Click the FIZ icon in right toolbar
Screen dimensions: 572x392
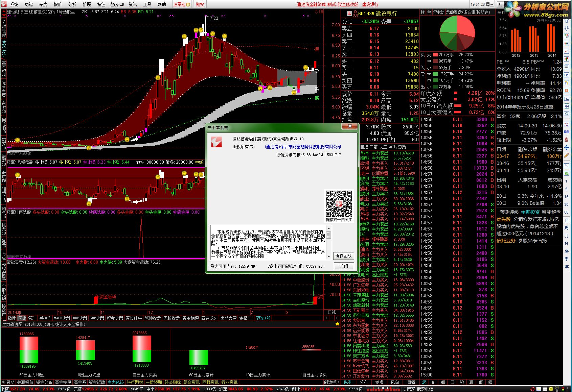coord(567,98)
